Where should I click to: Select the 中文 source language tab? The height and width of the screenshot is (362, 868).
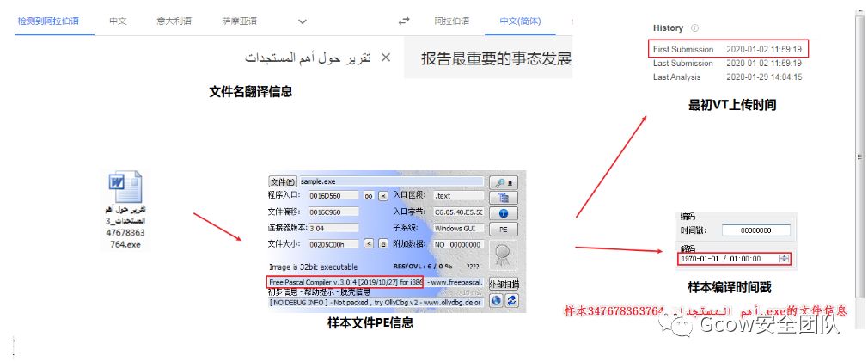coord(118,21)
